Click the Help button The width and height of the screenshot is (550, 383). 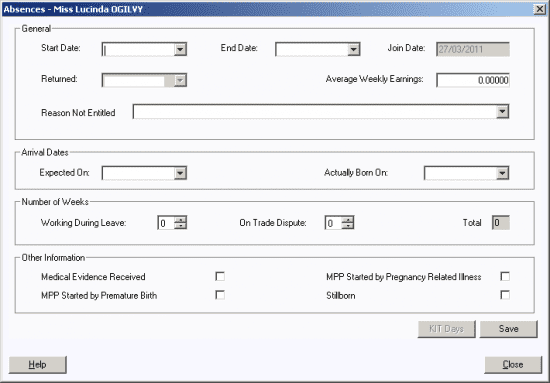pyautogui.click(x=38, y=365)
